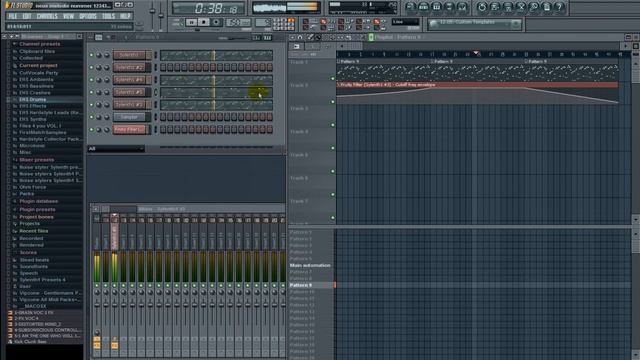Mute playlist Track 1 with its green LED
Screen dimensions: 640x360
[333, 79]
